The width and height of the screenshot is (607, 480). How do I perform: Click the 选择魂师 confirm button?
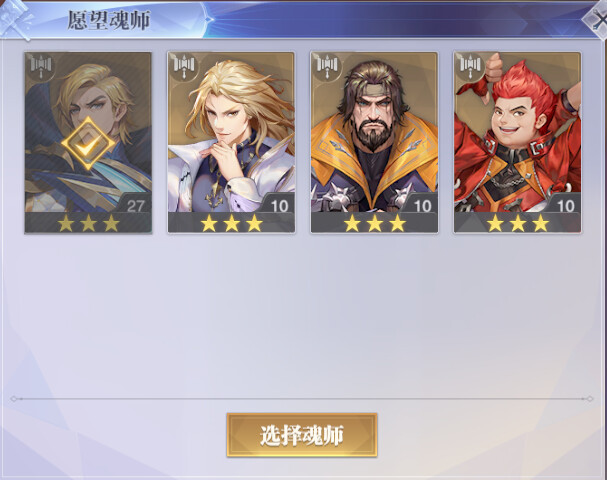coord(302,435)
